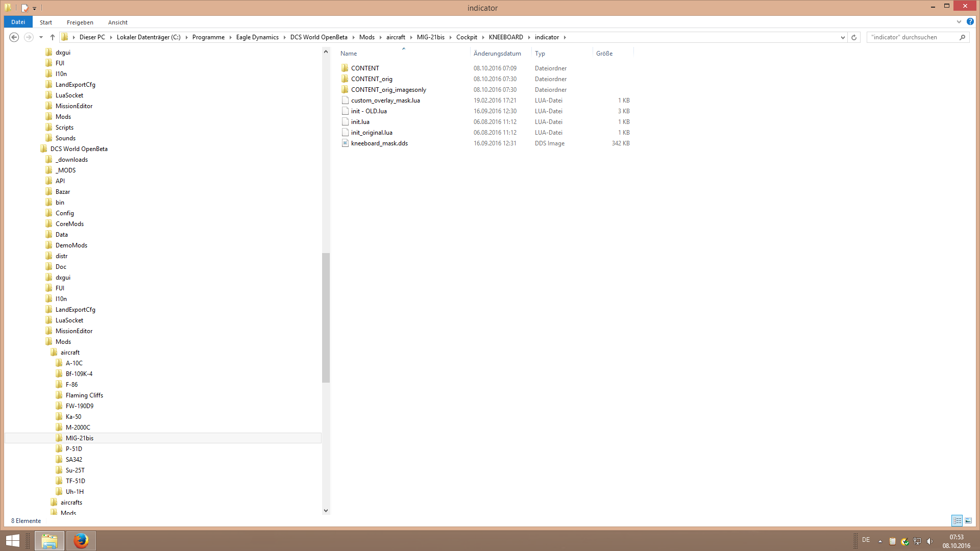The height and width of the screenshot is (551, 980).
Task: Select DCS World OpenBeta tree folder
Action: [79, 149]
